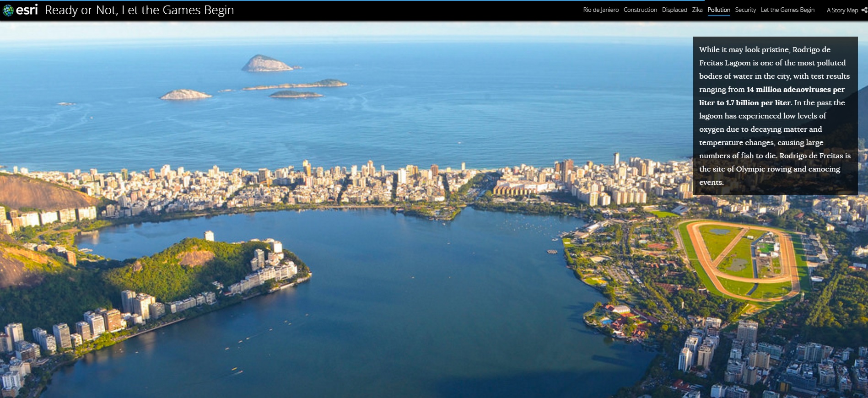The image size is (868, 398).
Task: Open the 'Let the Games Begin' nav tab
Action: 787,10
